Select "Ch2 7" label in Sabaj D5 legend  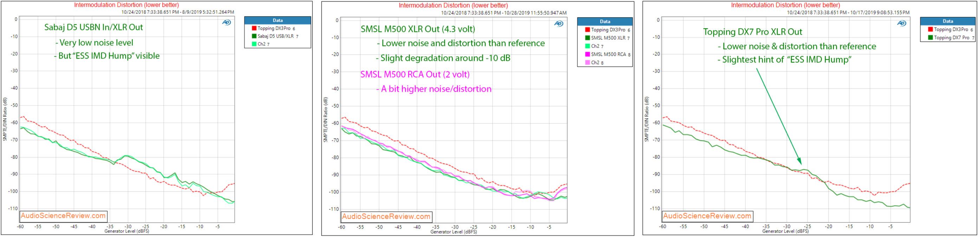(263, 44)
